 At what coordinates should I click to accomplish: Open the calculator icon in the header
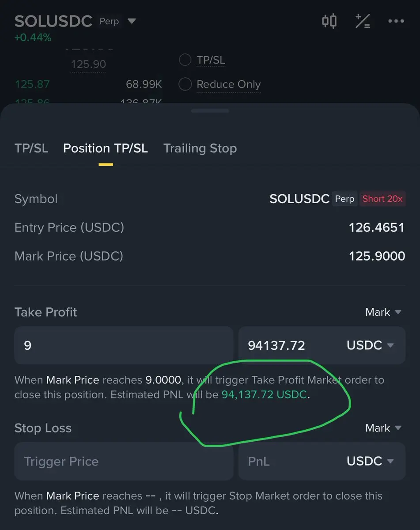[363, 21]
